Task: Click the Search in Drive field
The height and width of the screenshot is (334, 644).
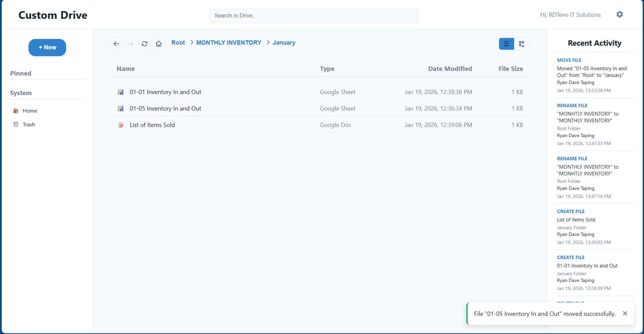Action: click(313, 15)
